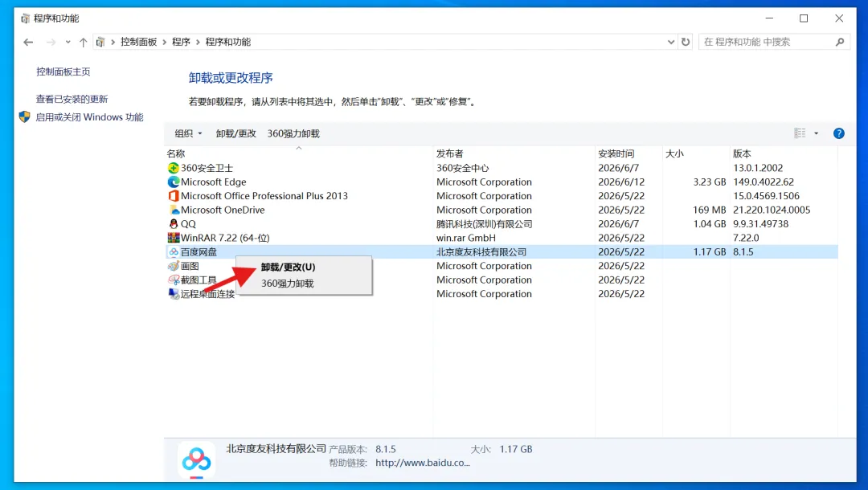Click the search magnifier icon

840,42
